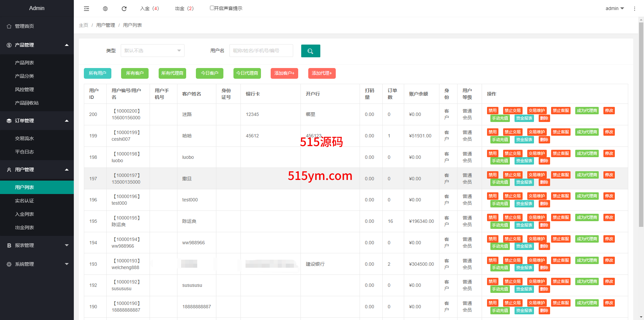Expand the 报表管理 sidebar arrow
The image size is (644, 320).
[x=66, y=245]
